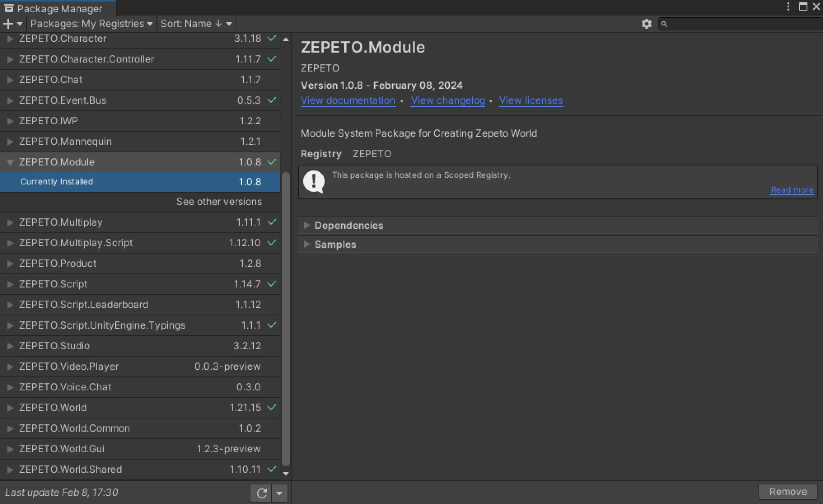Click the 'ZEPETO.Module' details heading

click(x=363, y=47)
